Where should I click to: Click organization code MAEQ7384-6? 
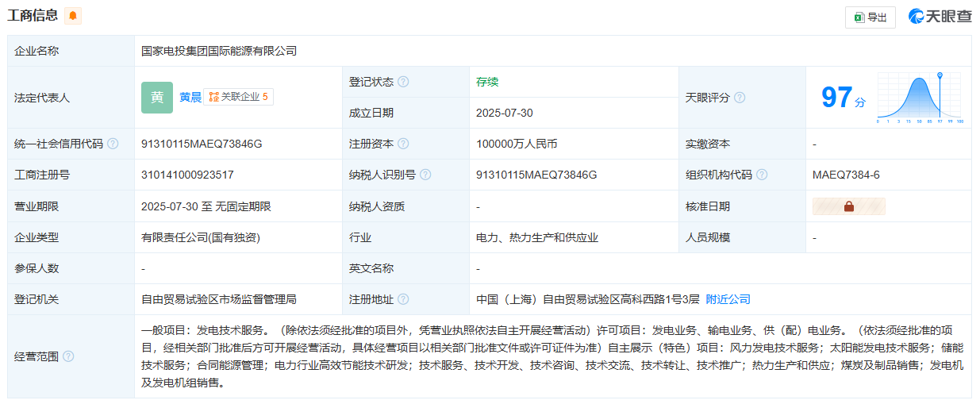pyautogui.click(x=846, y=175)
